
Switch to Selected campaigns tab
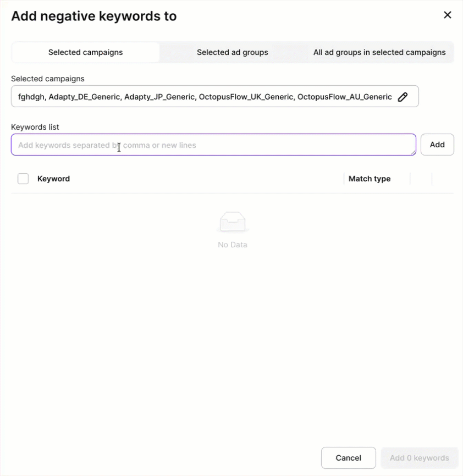click(86, 53)
